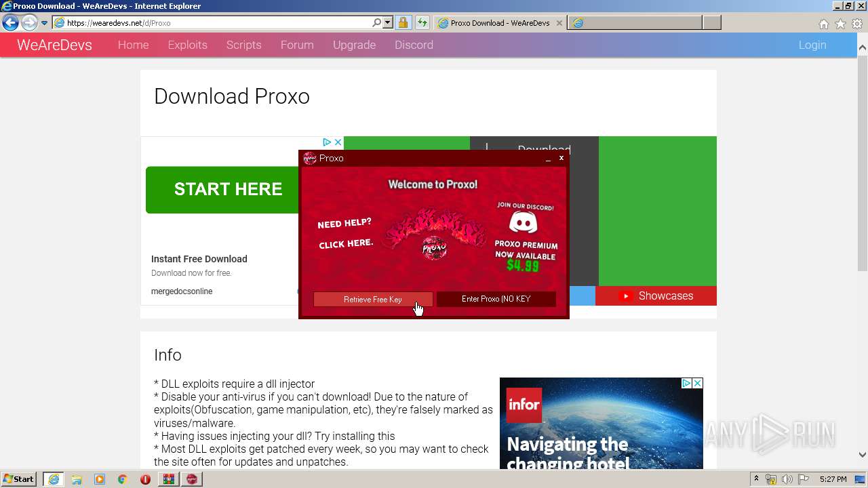
Task: Show hidden tray icons arrow
Action: 756,479
